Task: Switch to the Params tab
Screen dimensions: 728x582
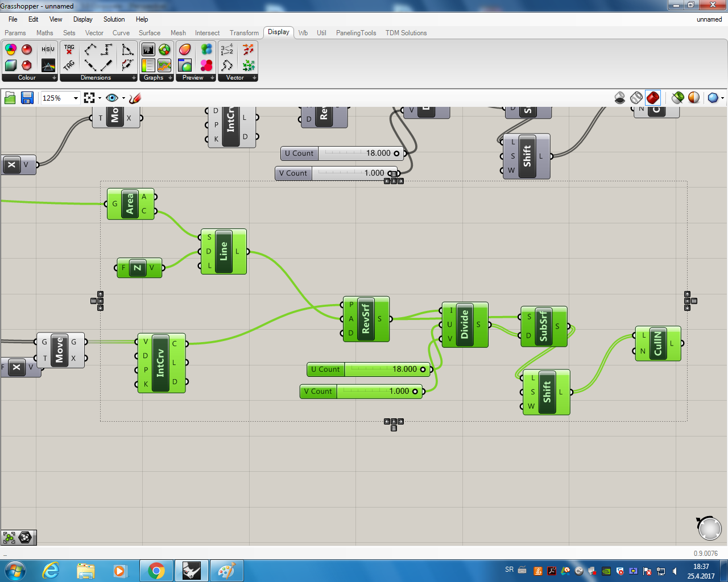Action: coord(15,33)
